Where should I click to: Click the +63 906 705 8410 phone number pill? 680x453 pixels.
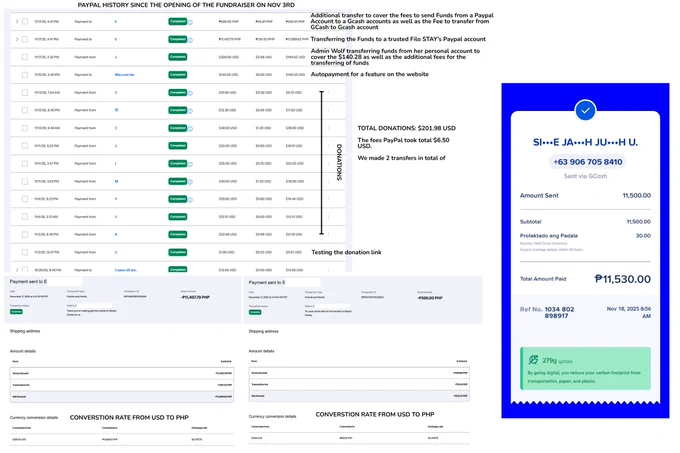588,162
